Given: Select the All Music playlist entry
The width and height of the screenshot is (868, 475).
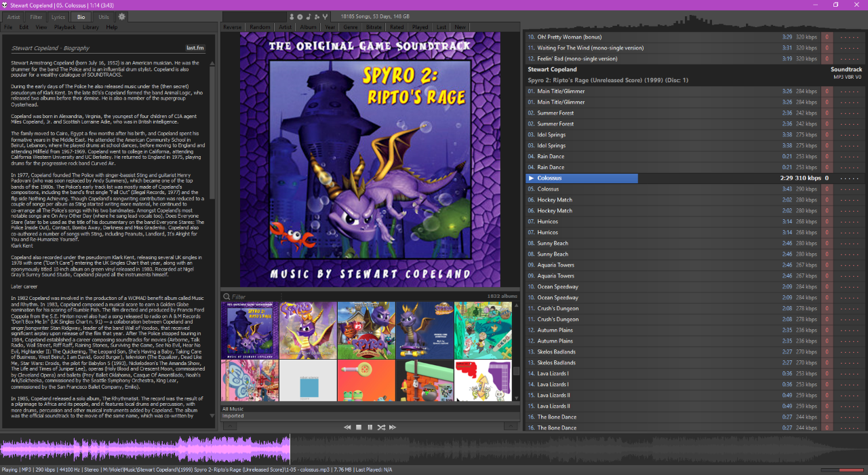Looking at the screenshot, I should (x=233, y=409).
